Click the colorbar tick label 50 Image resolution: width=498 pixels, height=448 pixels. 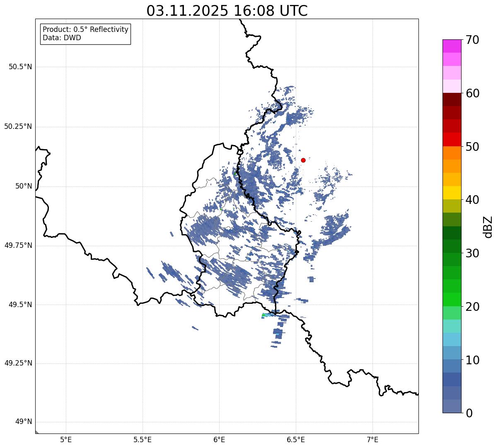tap(472, 147)
